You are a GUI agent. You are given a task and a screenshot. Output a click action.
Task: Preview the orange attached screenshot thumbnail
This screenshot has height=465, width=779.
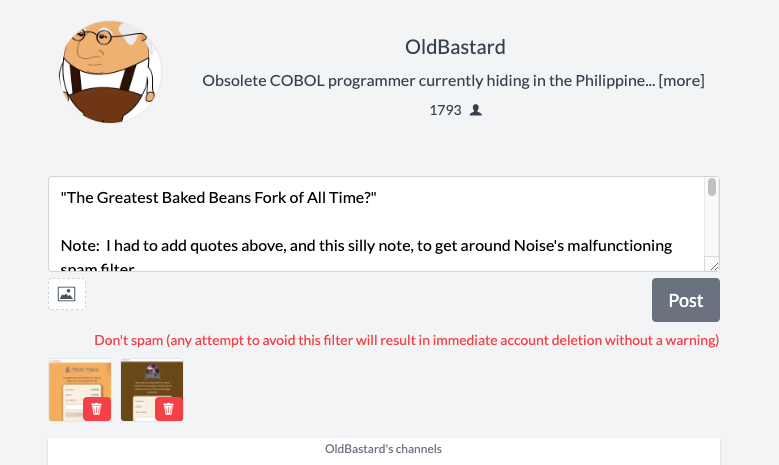click(79, 389)
